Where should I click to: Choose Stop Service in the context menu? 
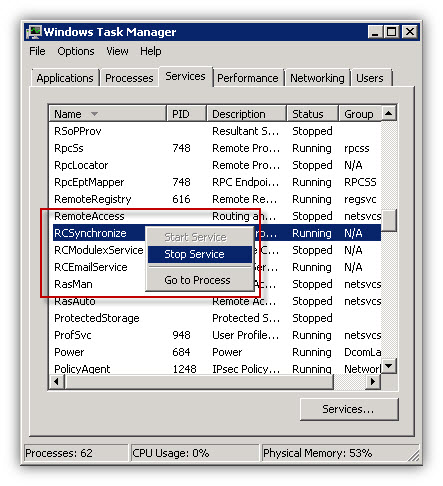tap(200, 254)
